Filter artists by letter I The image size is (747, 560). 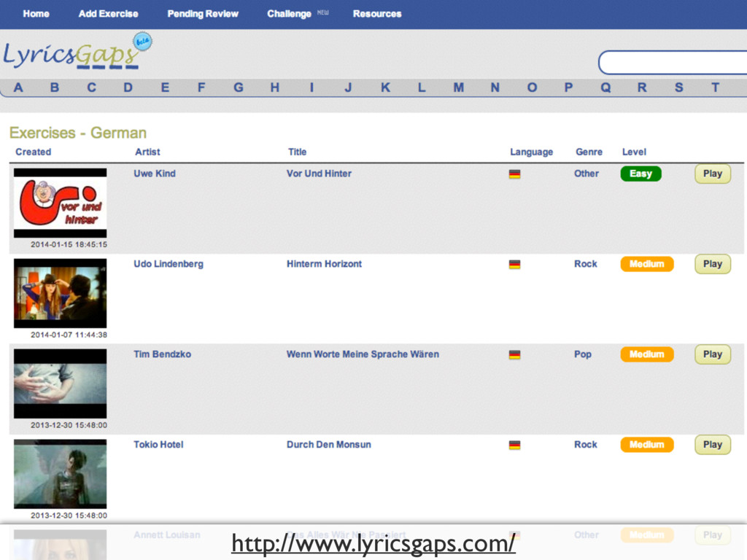pyautogui.click(x=311, y=87)
